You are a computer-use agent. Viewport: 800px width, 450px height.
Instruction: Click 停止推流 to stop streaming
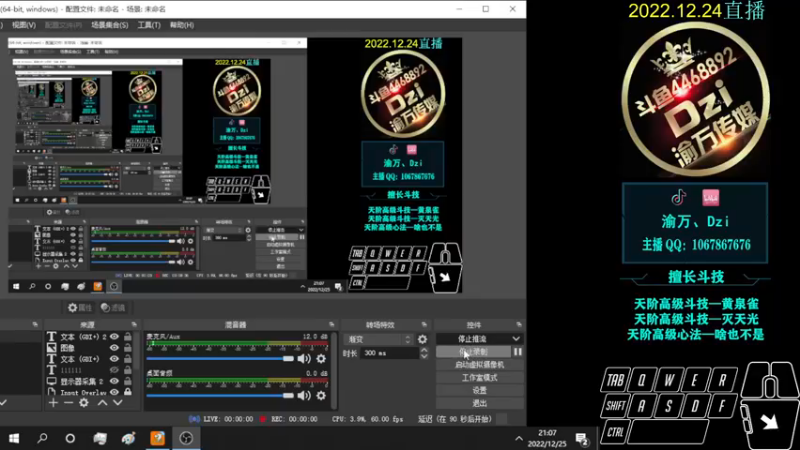click(473, 339)
